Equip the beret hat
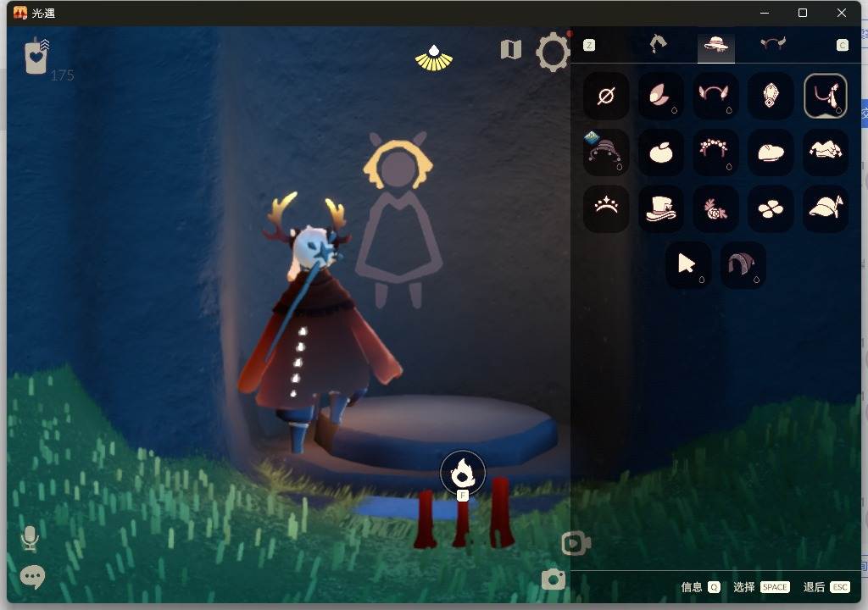The image size is (868, 610). click(770, 152)
